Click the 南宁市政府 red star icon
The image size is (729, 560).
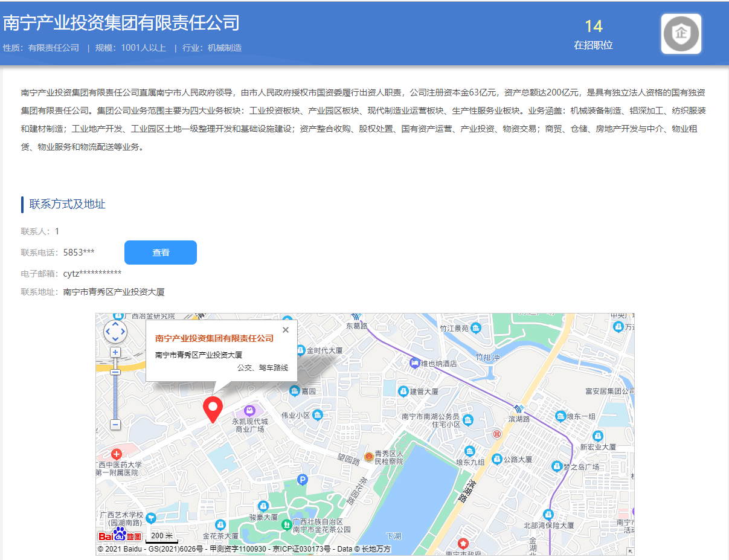coord(463,542)
